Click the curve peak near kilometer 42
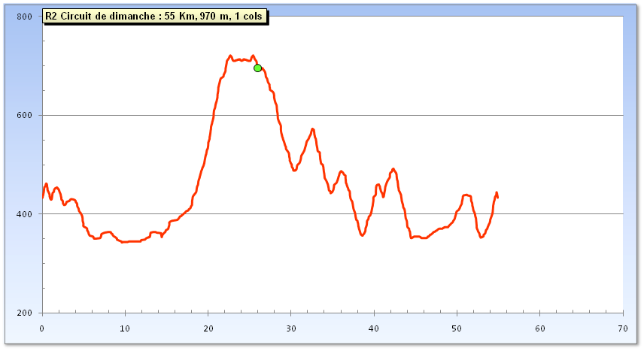The width and height of the screenshot is (644, 351). tap(393, 169)
